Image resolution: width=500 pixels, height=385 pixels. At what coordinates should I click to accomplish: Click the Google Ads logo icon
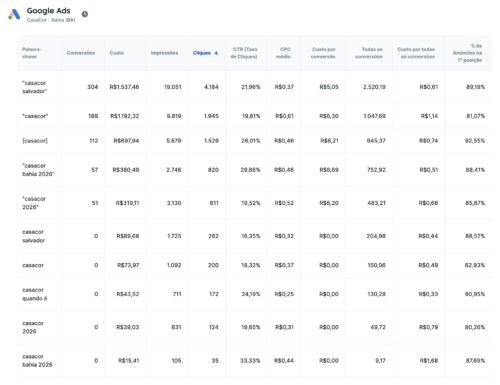coord(14,14)
